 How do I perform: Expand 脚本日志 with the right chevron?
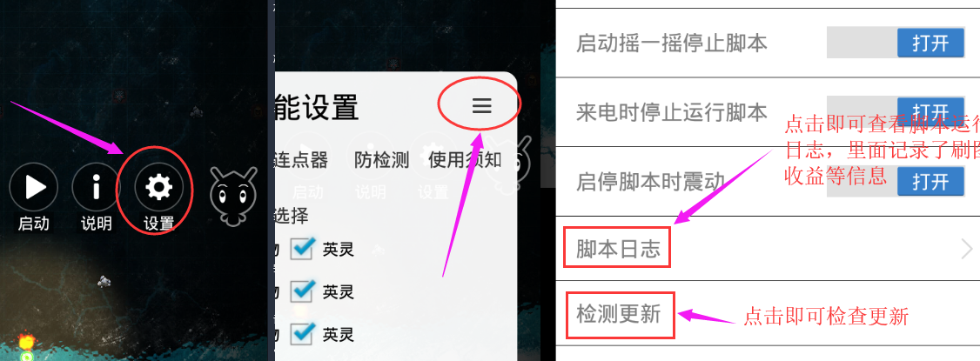pos(967,249)
